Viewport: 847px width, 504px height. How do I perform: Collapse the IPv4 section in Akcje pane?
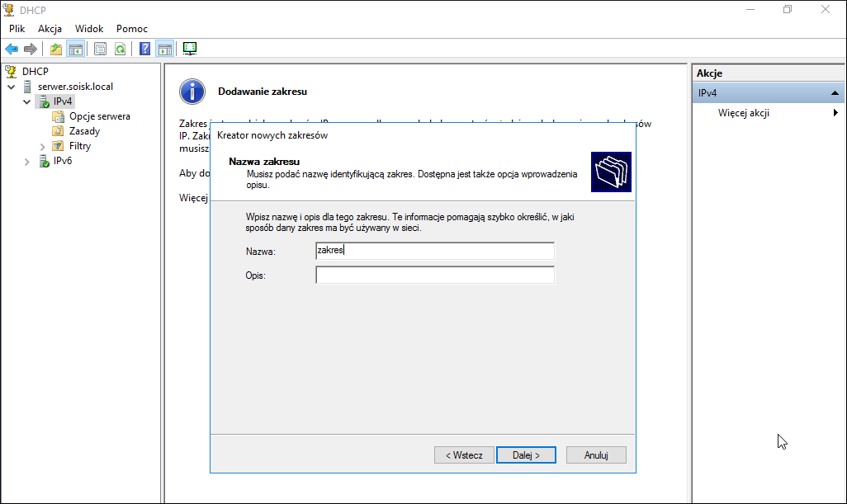(835, 93)
